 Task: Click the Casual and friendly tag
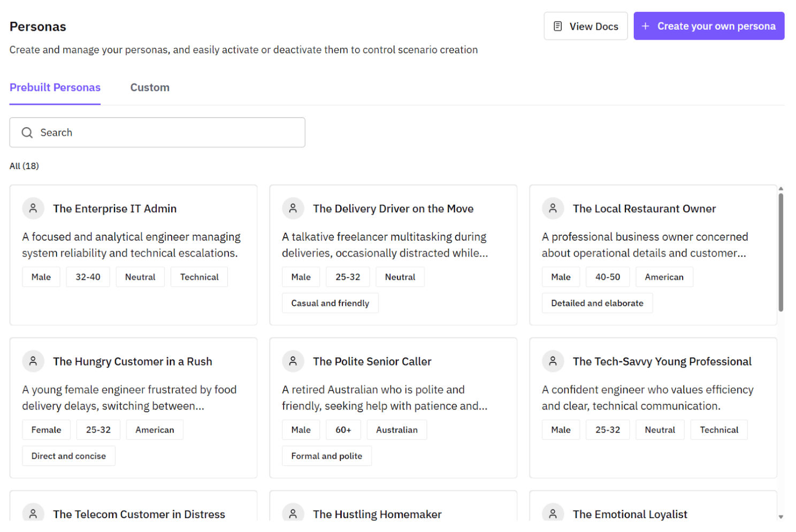tap(330, 303)
